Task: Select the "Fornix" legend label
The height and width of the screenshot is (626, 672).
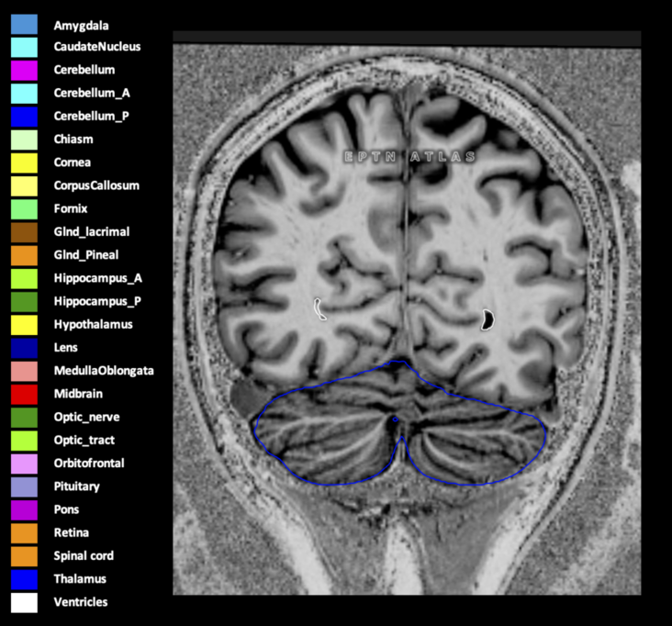Action: pyautogui.click(x=71, y=208)
